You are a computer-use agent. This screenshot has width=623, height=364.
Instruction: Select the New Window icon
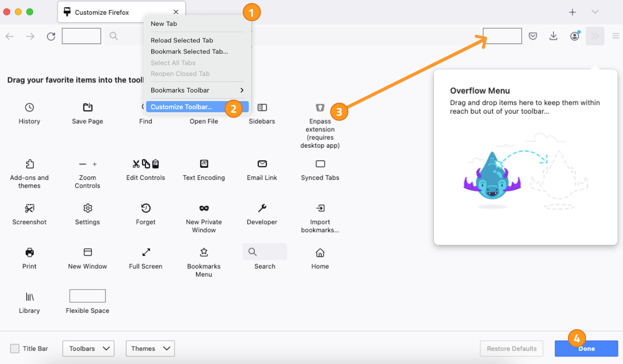coord(87,252)
